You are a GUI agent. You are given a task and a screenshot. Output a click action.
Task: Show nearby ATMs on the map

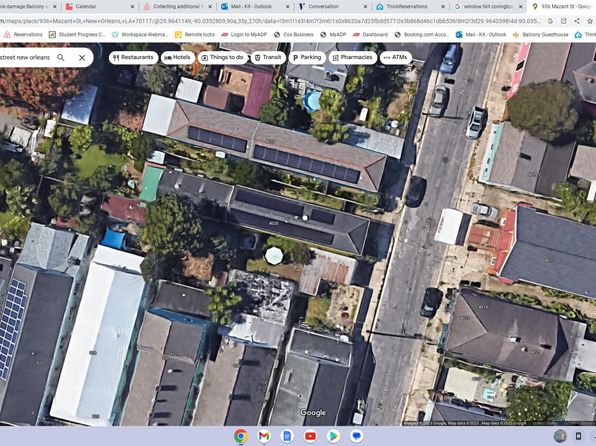click(x=396, y=57)
